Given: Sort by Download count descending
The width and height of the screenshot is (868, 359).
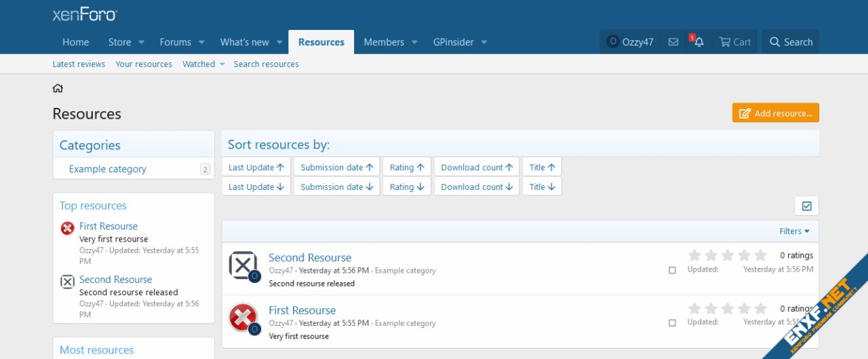Looking at the screenshot, I should tap(477, 187).
